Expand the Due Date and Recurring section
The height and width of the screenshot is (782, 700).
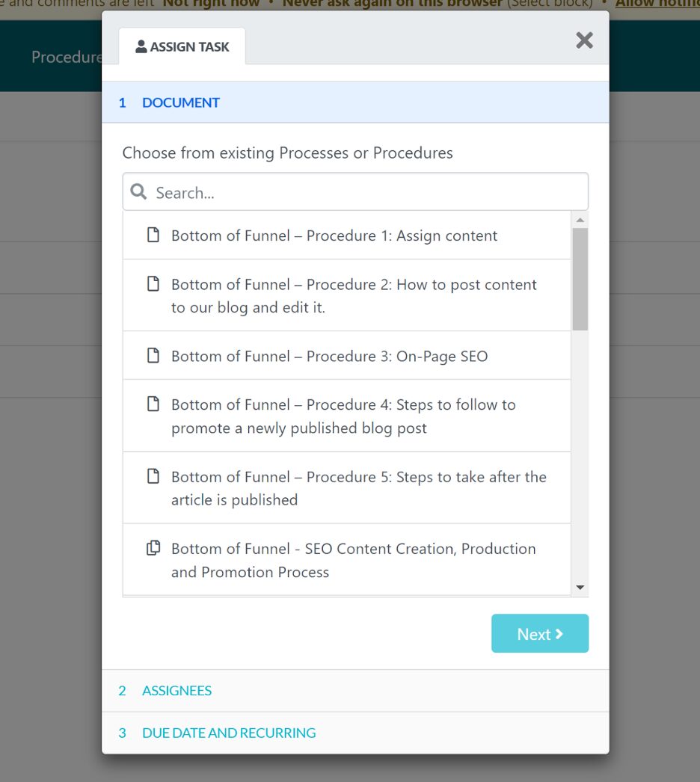click(228, 733)
